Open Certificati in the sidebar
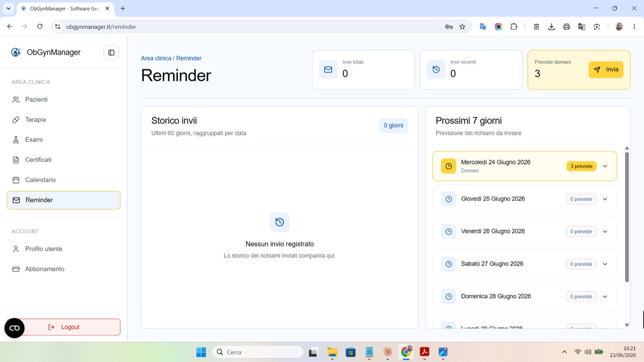Viewport: 644px width, 362px height. click(63, 160)
